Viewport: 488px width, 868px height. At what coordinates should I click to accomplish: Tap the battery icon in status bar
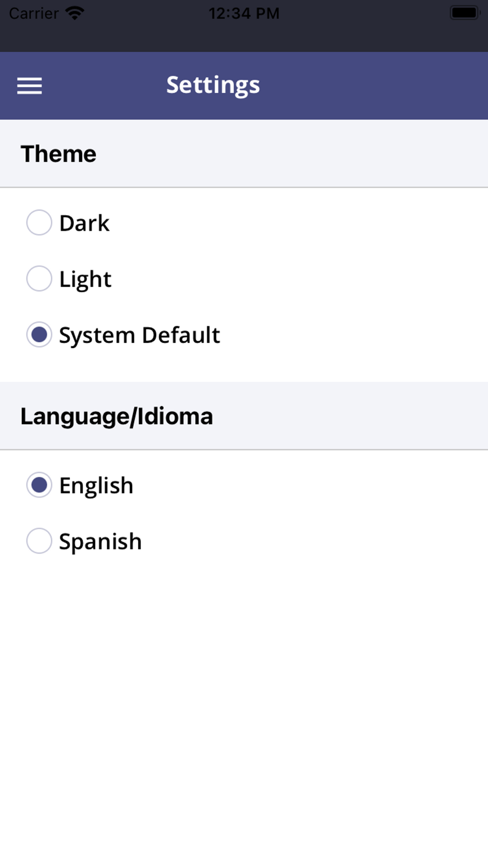click(465, 13)
